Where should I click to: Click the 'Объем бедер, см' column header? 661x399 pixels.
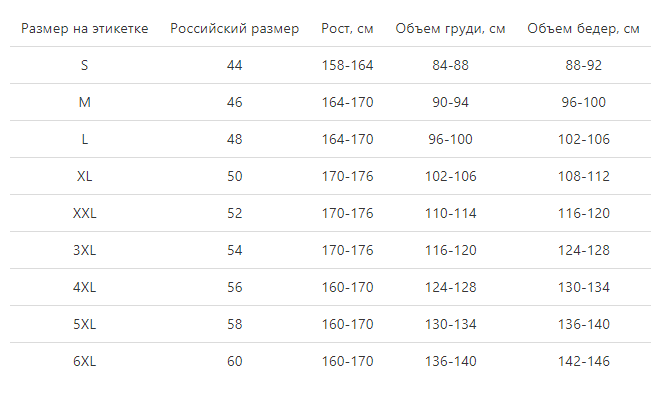point(583,29)
